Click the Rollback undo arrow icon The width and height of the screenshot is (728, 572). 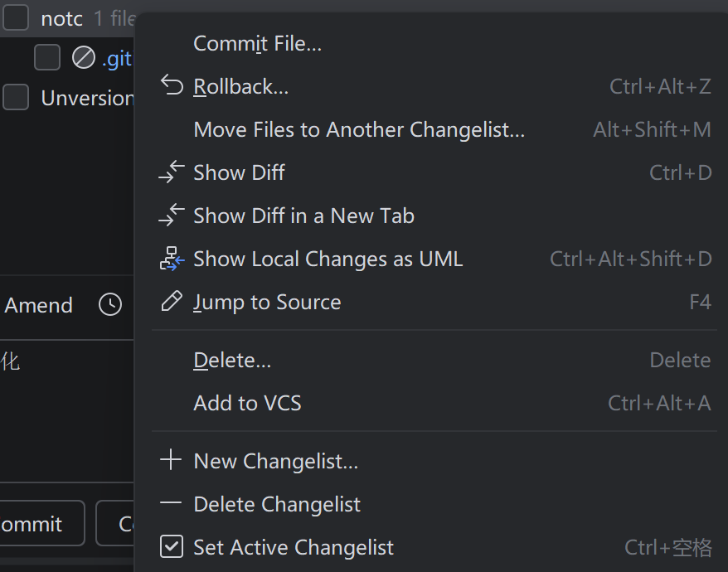tap(171, 86)
